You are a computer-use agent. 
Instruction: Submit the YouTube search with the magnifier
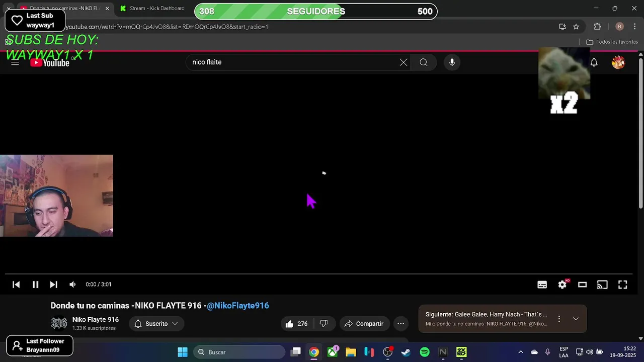[424, 62]
